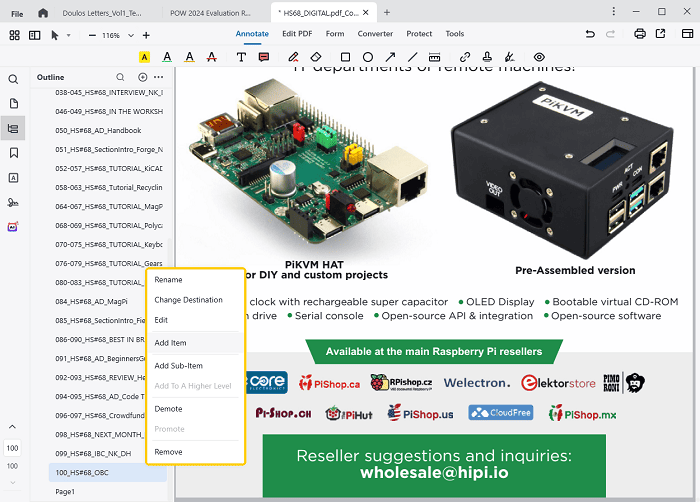Open the page thumbnails sidebar panel
700x502 pixels.
(13, 104)
